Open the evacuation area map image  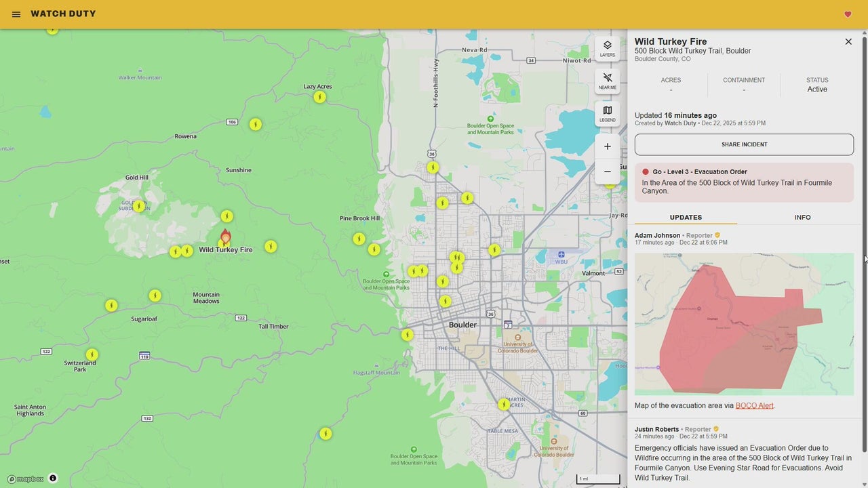[x=744, y=324]
